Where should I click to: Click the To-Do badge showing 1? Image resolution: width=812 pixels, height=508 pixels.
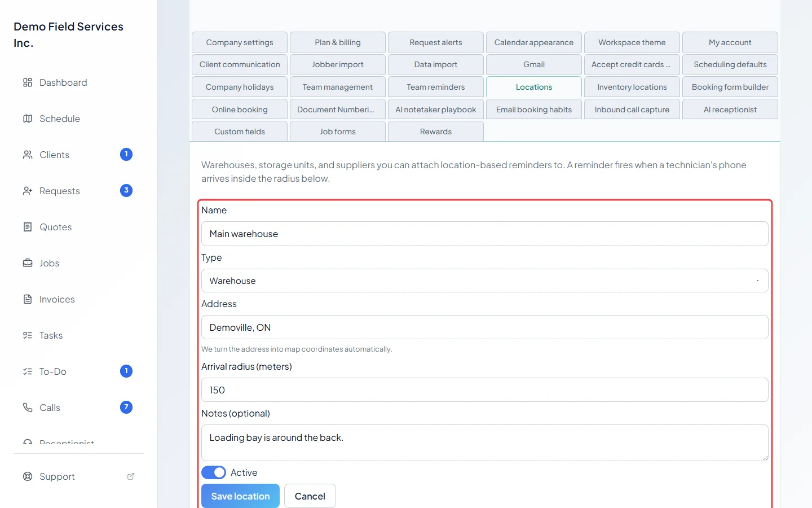point(126,371)
